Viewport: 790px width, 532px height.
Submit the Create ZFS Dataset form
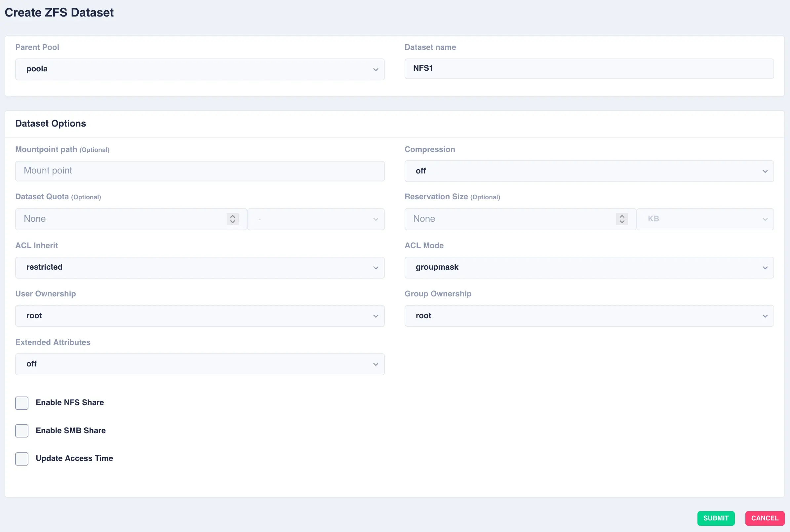[716, 518]
